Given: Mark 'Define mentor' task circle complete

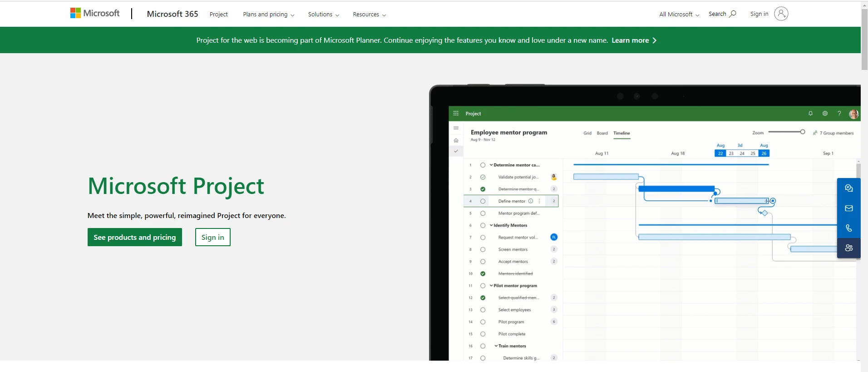Looking at the screenshot, I should 483,201.
